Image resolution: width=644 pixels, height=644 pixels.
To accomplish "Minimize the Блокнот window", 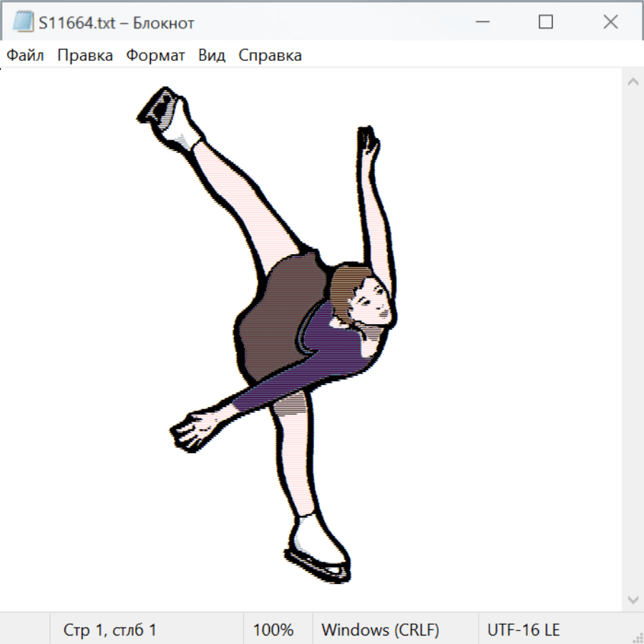I will [x=480, y=22].
